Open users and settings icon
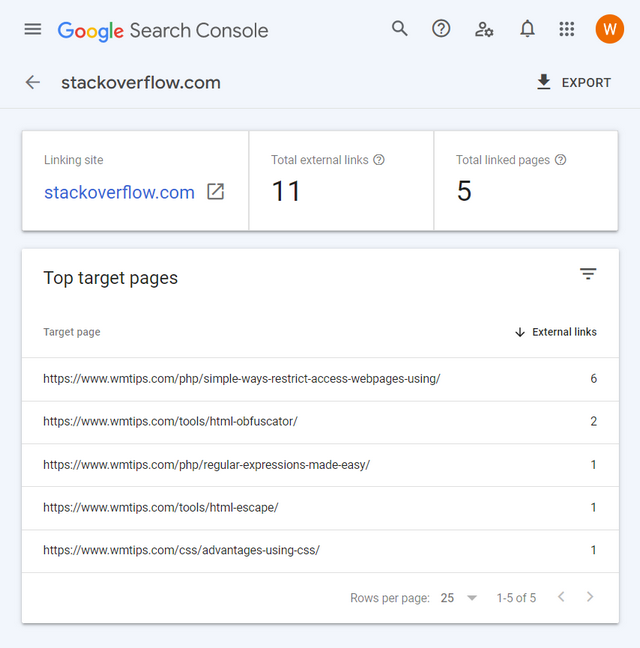The image size is (640, 648). [484, 30]
